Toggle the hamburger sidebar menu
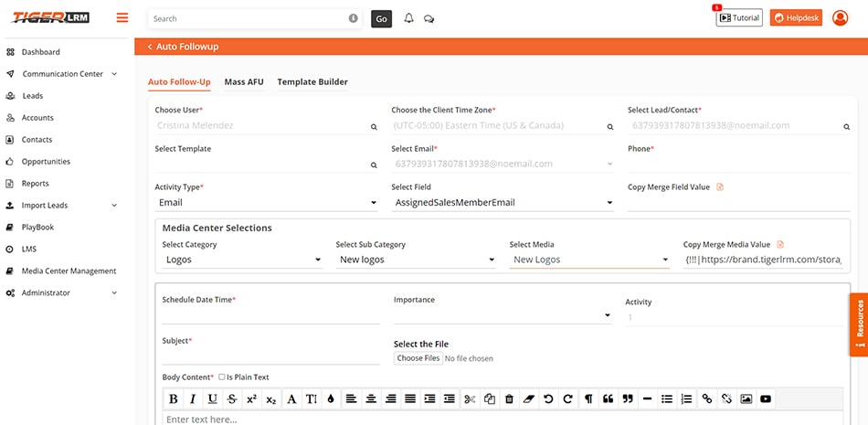This screenshot has height=425, width=868. tap(122, 17)
